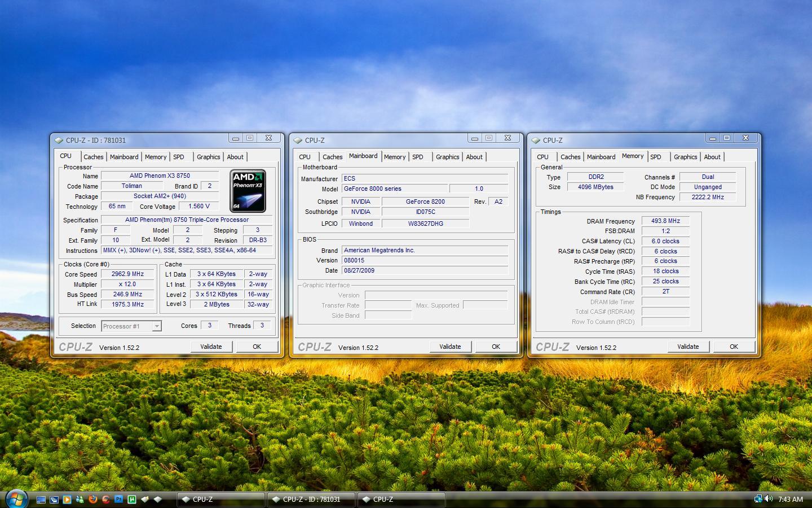Click HT Link value '1975.3 MHz'
The image size is (812, 508).
[x=128, y=305]
